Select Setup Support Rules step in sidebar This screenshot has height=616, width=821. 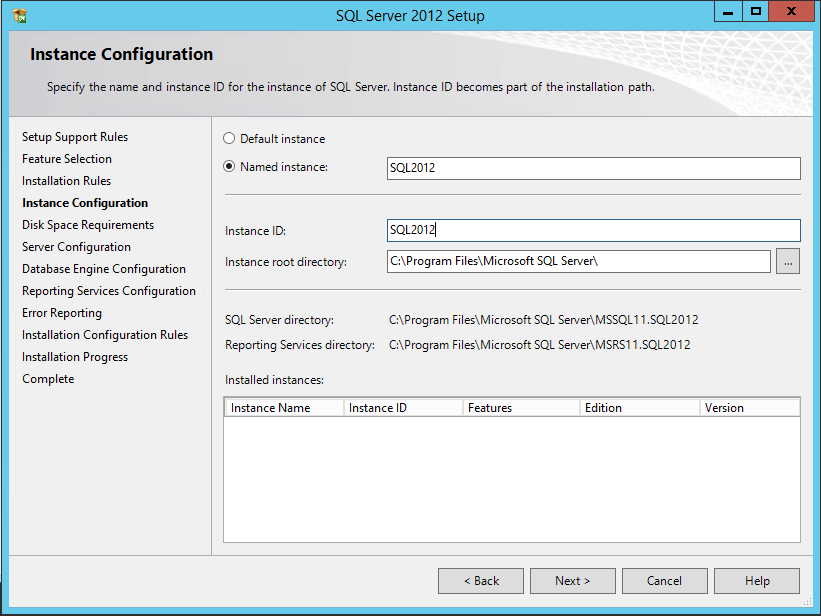pyautogui.click(x=75, y=137)
